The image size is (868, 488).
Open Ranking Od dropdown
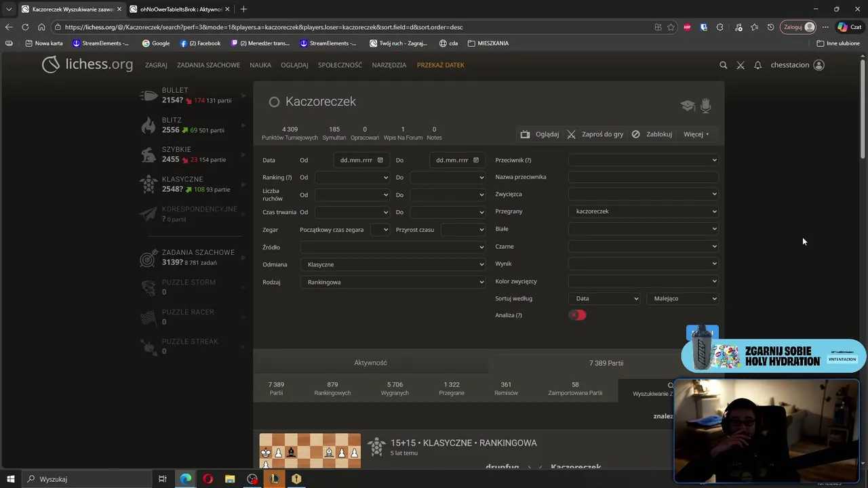(352, 178)
